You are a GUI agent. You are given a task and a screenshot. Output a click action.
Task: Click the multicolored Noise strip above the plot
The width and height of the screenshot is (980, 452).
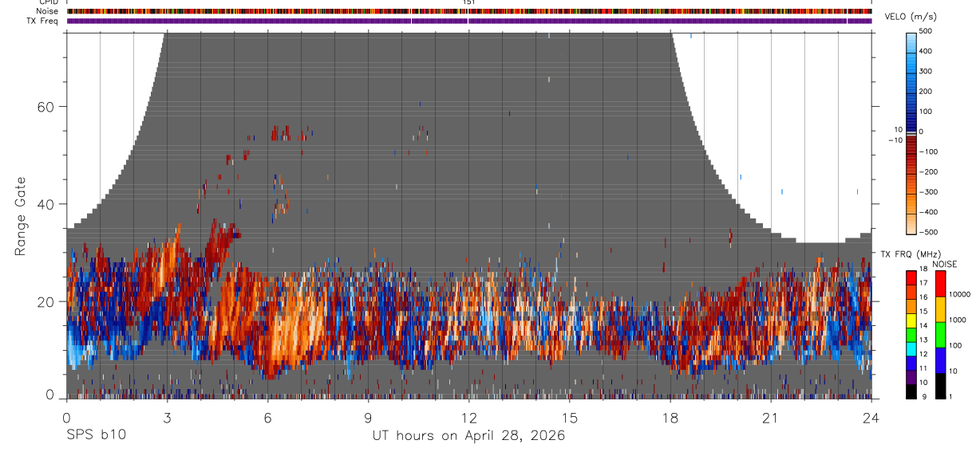click(x=468, y=11)
